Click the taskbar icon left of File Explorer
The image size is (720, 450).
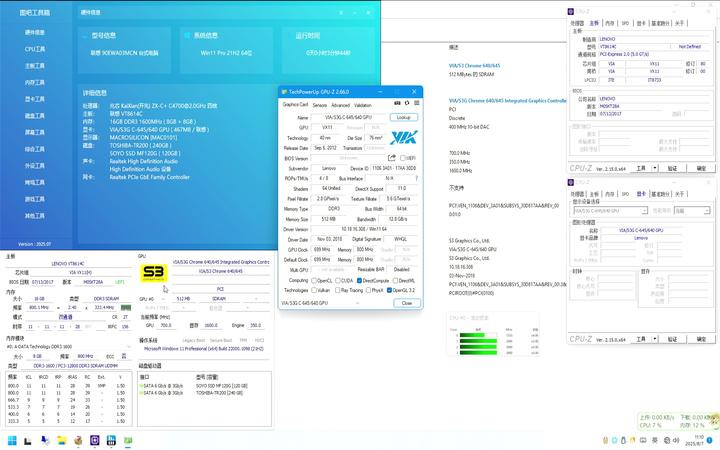click(45, 441)
